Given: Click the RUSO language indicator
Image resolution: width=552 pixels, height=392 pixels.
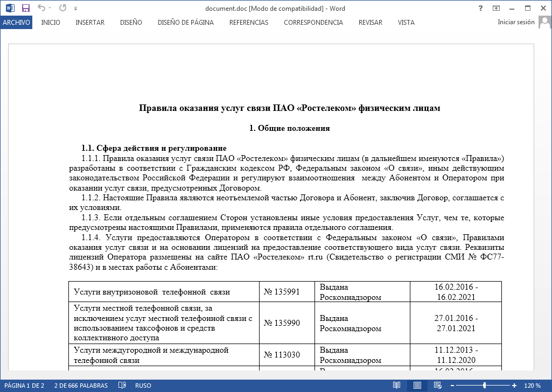Looking at the screenshot, I should click(x=143, y=386).
